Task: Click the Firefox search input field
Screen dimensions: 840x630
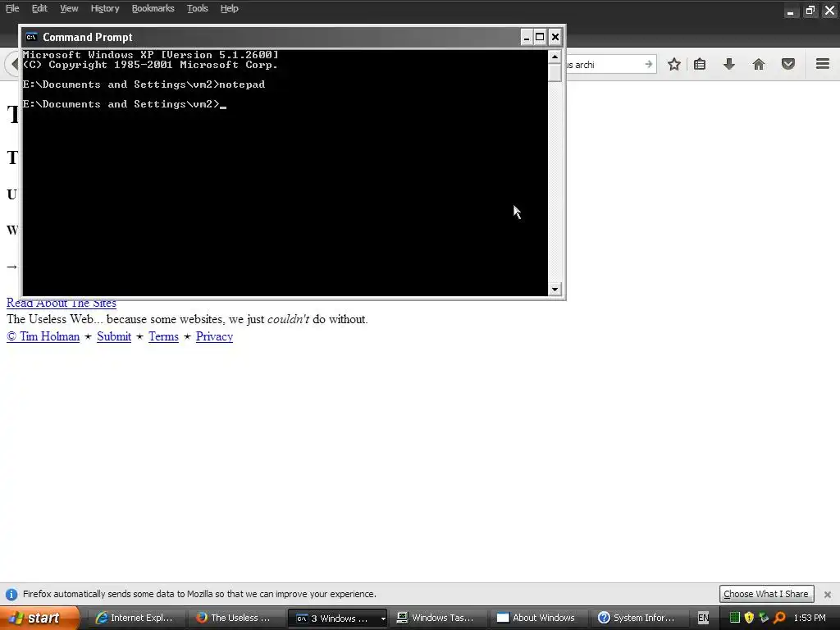Action: pyautogui.click(x=605, y=64)
